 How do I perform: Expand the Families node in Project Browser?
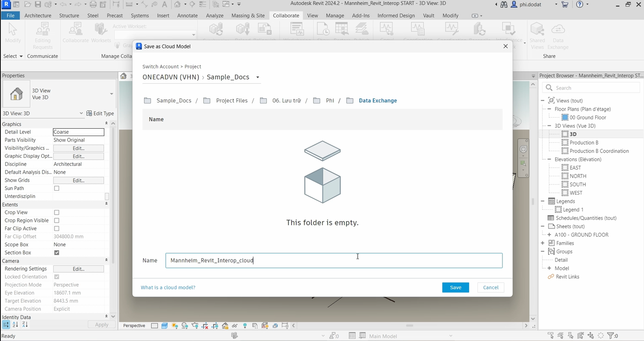click(543, 243)
